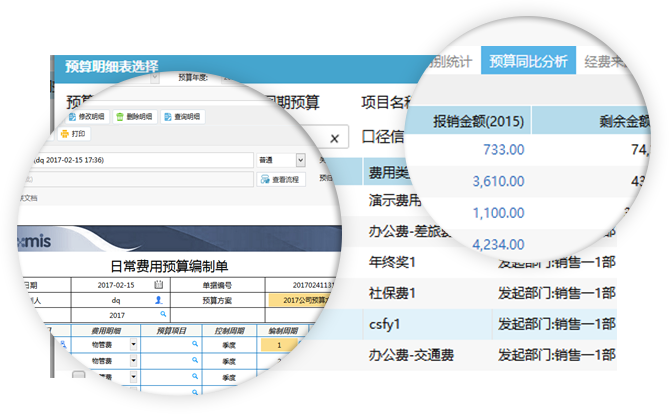Click the 查看流程 view-workflow icon button
Screen dimensions: 670x418
coord(281,180)
